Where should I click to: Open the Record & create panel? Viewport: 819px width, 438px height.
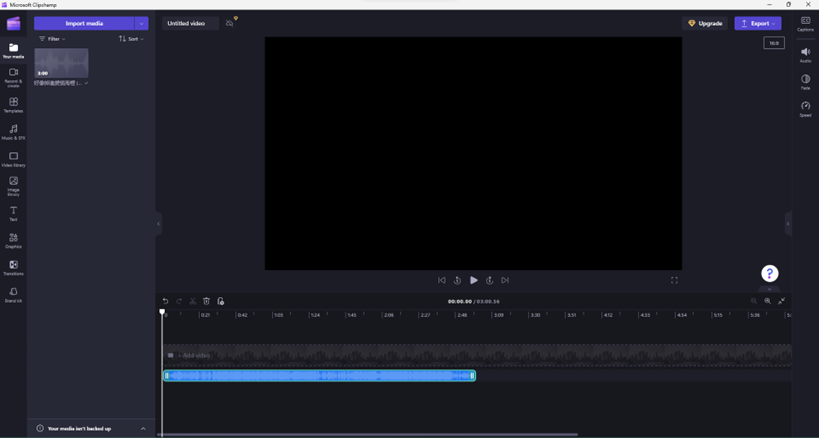[x=13, y=77]
